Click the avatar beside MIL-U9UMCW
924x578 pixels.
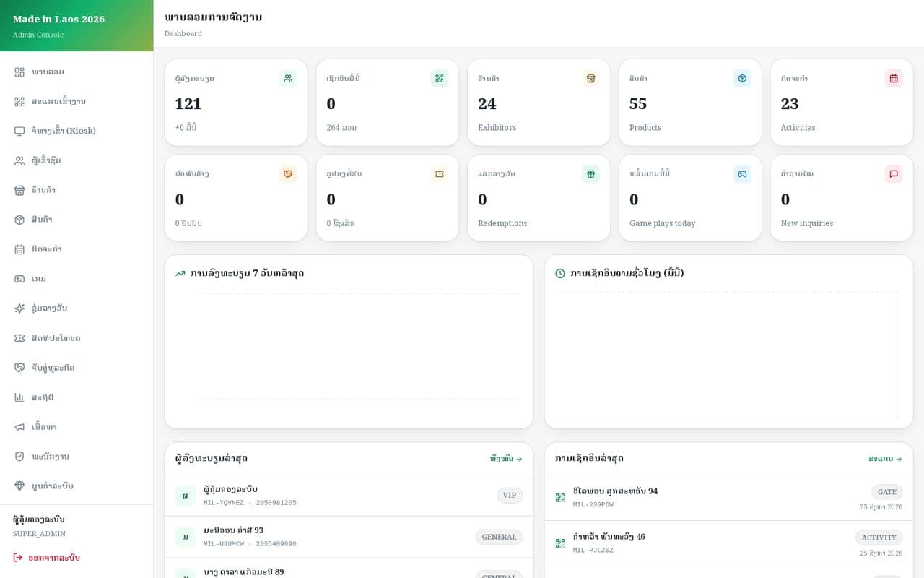pyautogui.click(x=186, y=537)
